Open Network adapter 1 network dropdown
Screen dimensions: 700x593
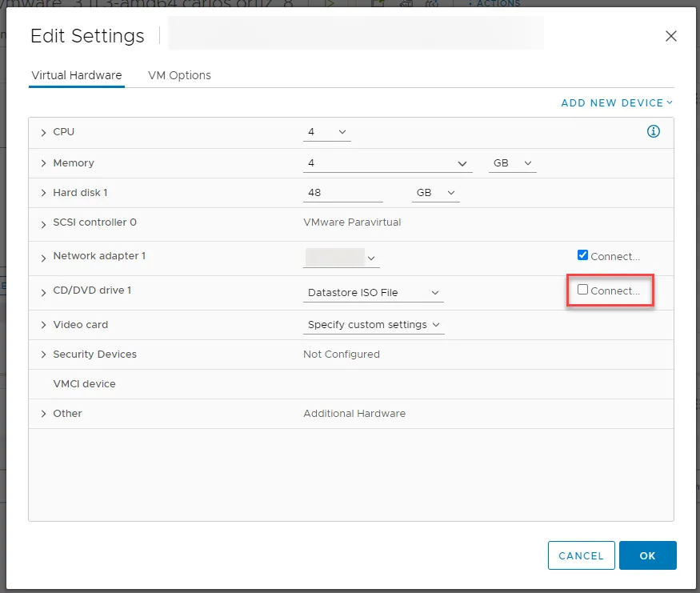tap(341, 258)
